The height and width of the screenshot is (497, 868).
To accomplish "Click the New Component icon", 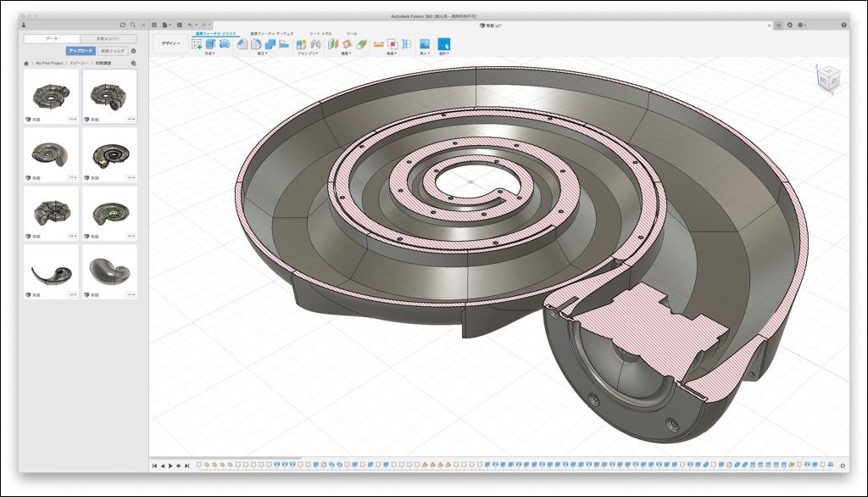I will point(301,44).
